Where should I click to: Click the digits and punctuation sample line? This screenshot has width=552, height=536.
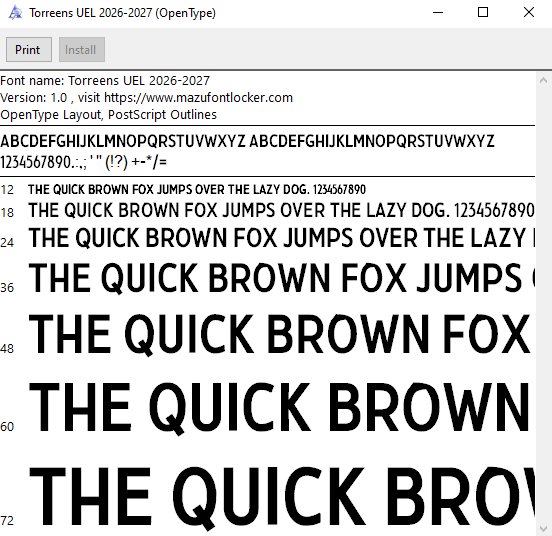(83, 163)
